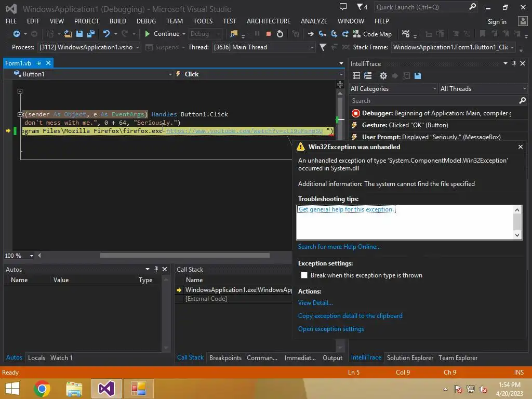Open the DEBUG menu
This screenshot has width=532, height=399.
[x=146, y=21]
